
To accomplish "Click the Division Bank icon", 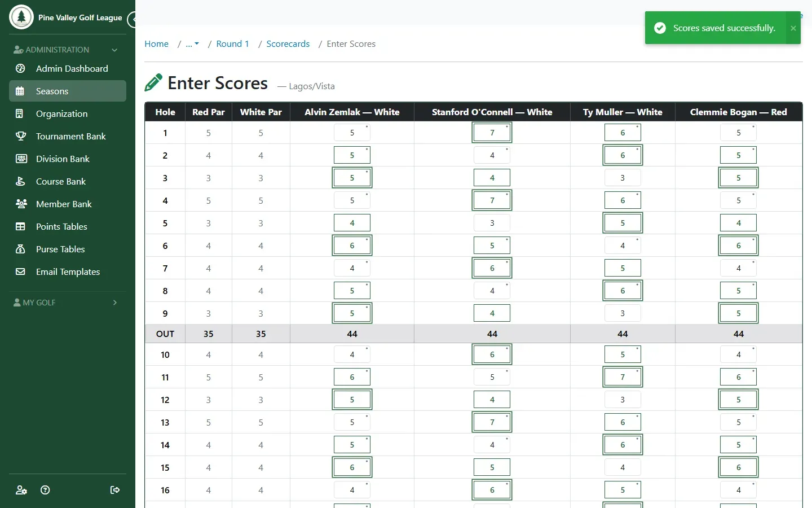I will click(21, 159).
